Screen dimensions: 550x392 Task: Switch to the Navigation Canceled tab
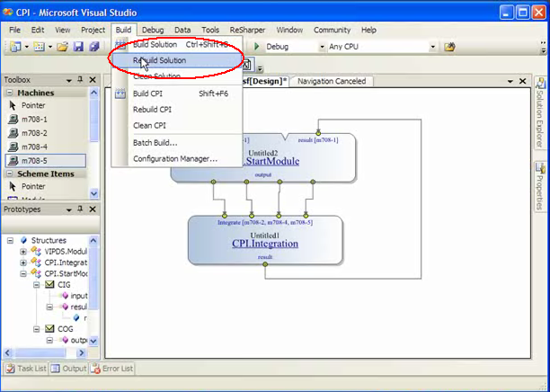pyautogui.click(x=332, y=81)
